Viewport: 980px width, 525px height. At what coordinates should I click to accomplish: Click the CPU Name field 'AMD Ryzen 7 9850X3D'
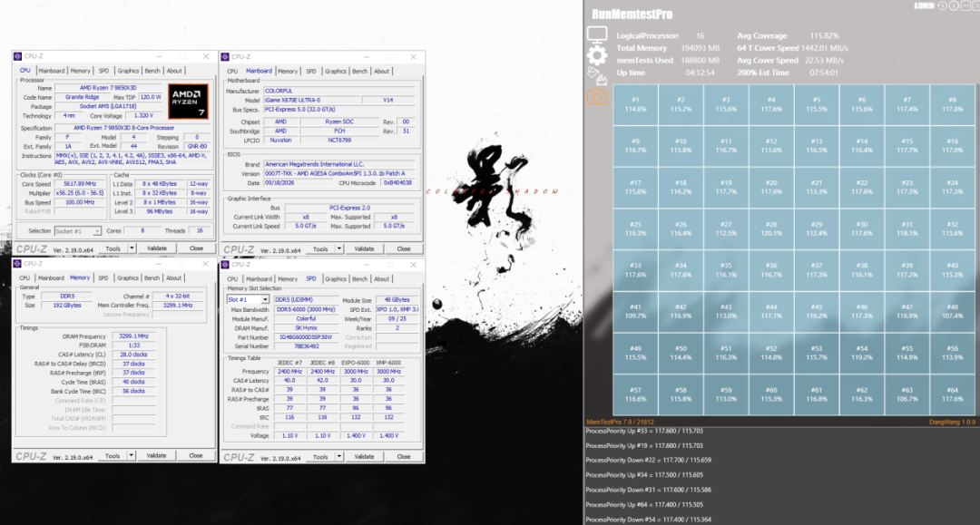pyautogui.click(x=108, y=88)
